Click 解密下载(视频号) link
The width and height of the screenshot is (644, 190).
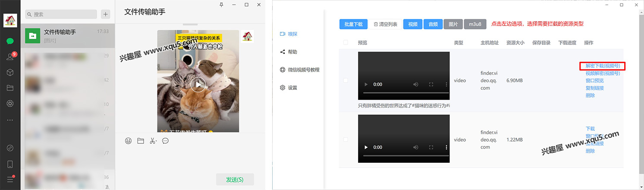(x=603, y=66)
